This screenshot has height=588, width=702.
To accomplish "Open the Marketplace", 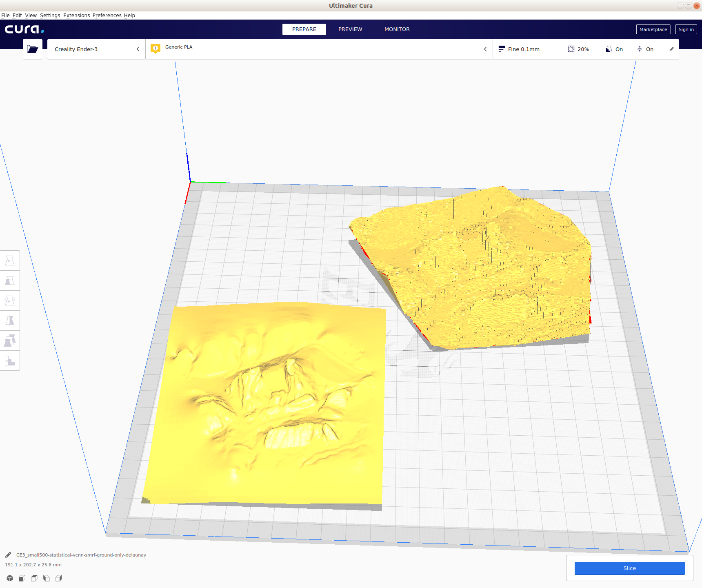I will click(653, 29).
